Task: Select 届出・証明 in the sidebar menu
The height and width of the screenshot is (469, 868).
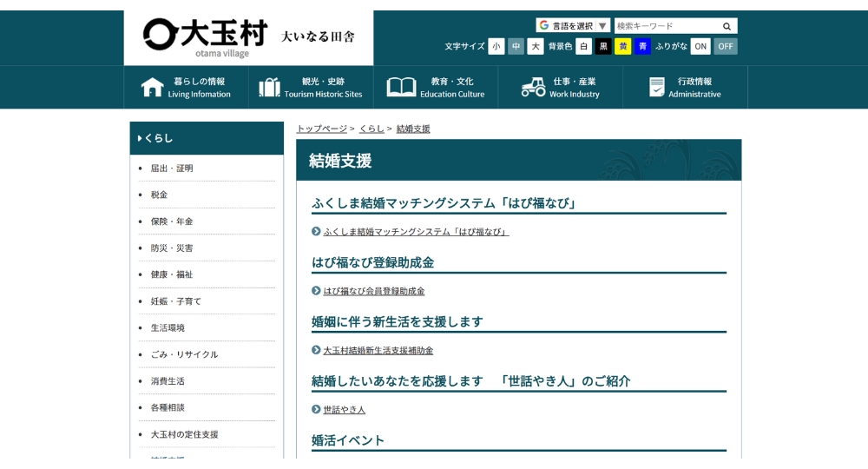Action: [172, 168]
